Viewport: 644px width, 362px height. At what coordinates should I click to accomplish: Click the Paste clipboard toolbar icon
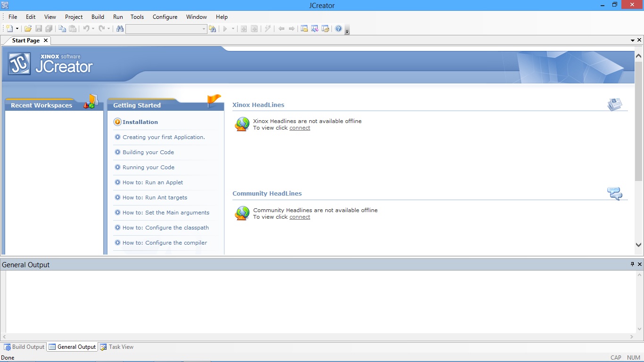coord(73,29)
